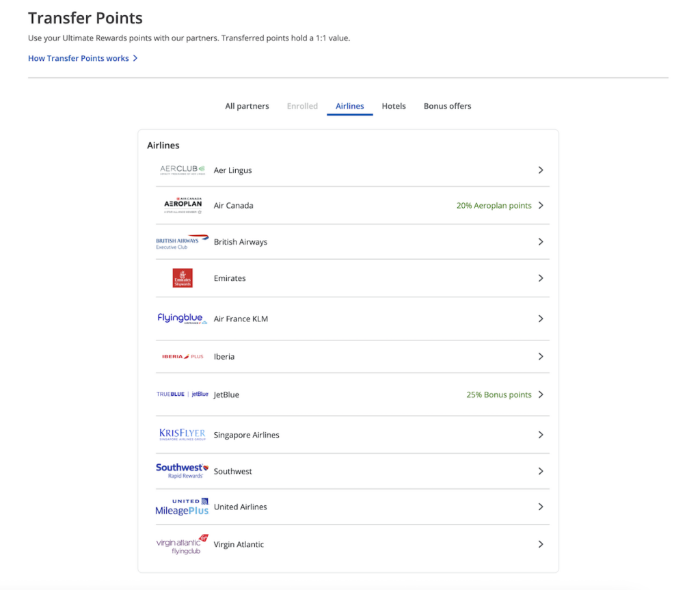
Task: Click the Virgin Atlantic Flying Club logo
Action: point(182,544)
